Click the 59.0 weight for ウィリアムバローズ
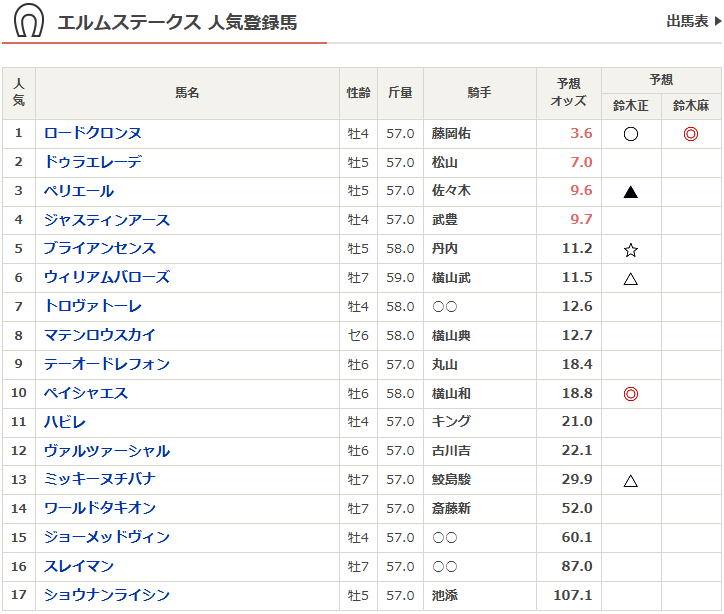724x614 pixels. (400, 278)
